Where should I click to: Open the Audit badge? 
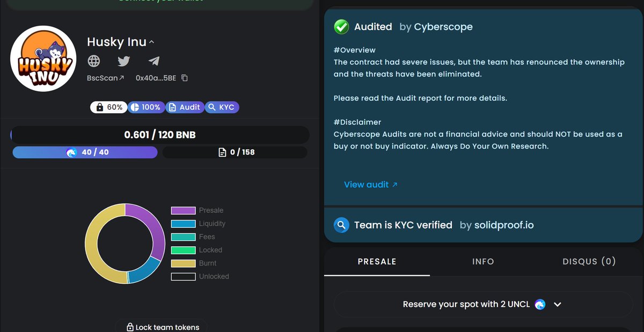click(x=184, y=107)
